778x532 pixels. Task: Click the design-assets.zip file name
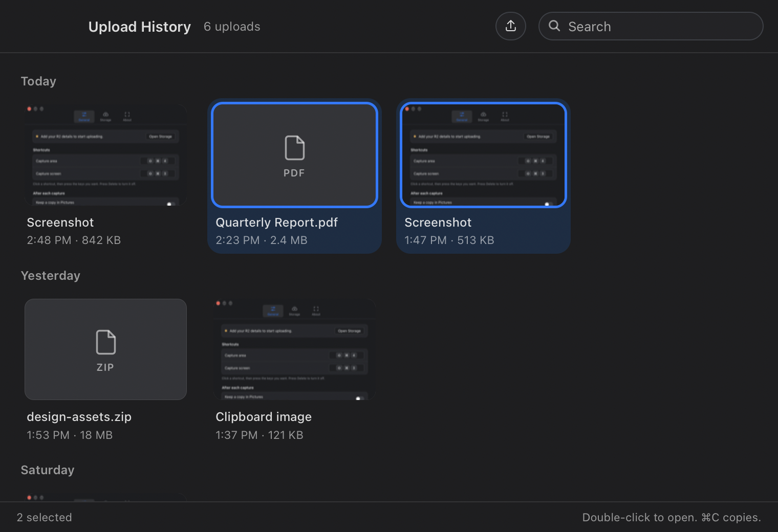79,417
